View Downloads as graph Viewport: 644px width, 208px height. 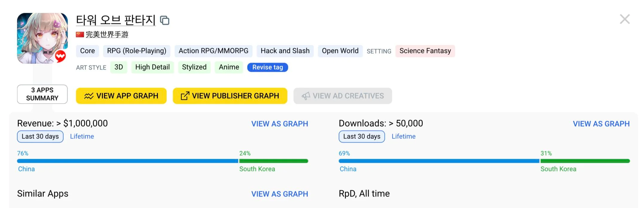click(601, 124)
